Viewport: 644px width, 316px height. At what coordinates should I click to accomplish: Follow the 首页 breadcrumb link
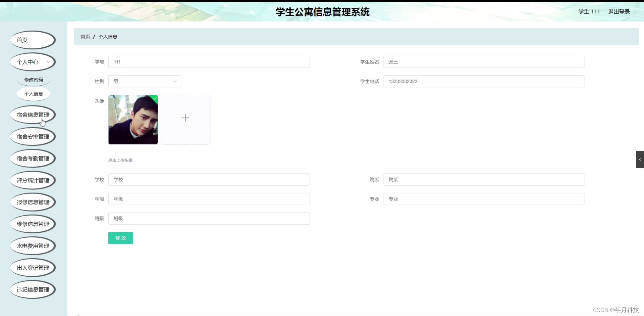[85, 37]
